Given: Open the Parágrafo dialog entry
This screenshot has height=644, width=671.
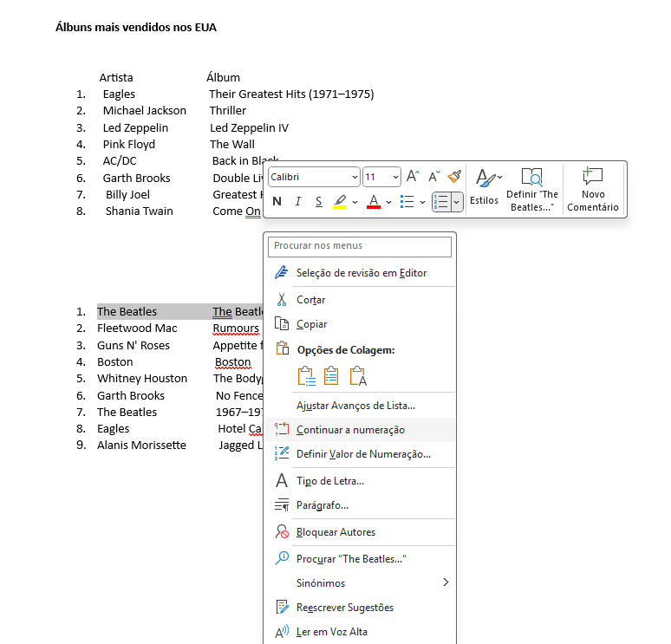Looking at the screenshot, I should (322, 505).
